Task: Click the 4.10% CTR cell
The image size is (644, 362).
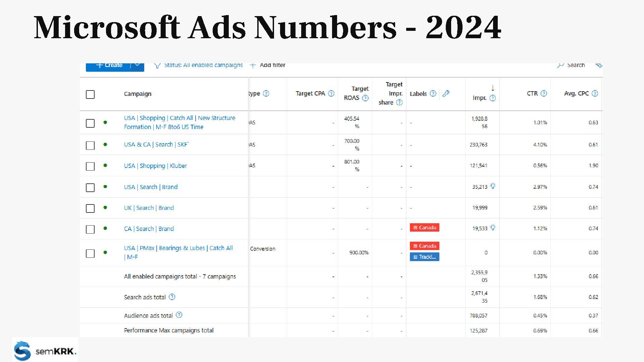Action: coord(540,145)
